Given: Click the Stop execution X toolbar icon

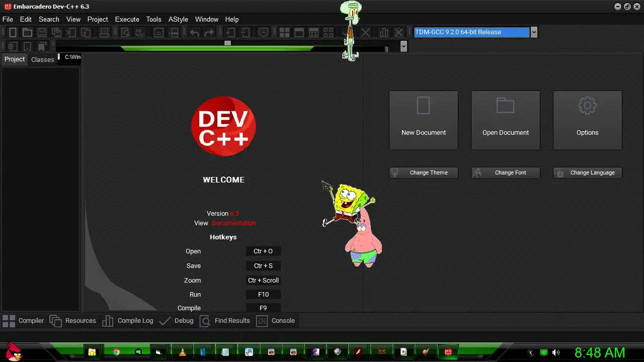Looking at the screenshot, I should point(366,33).
